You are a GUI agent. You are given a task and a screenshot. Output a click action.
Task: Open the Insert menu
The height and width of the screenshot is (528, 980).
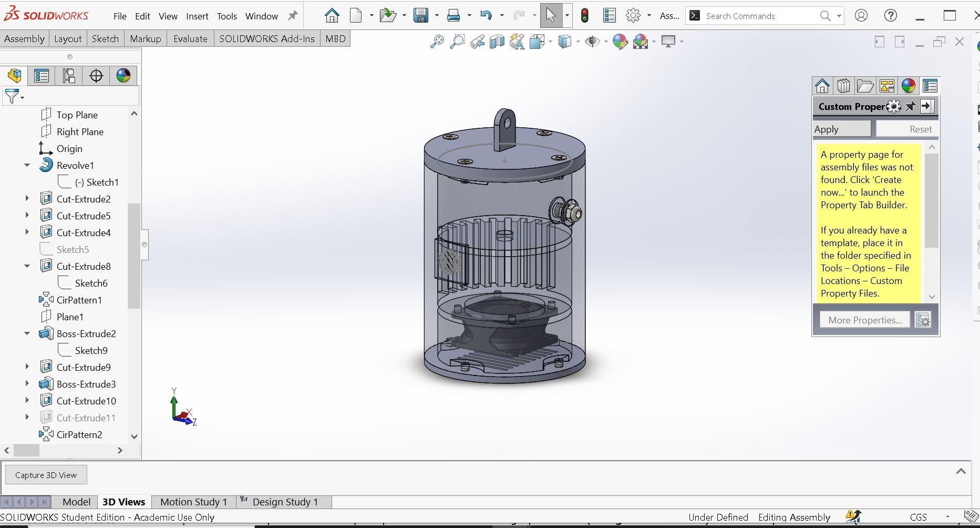pos(197,16)
